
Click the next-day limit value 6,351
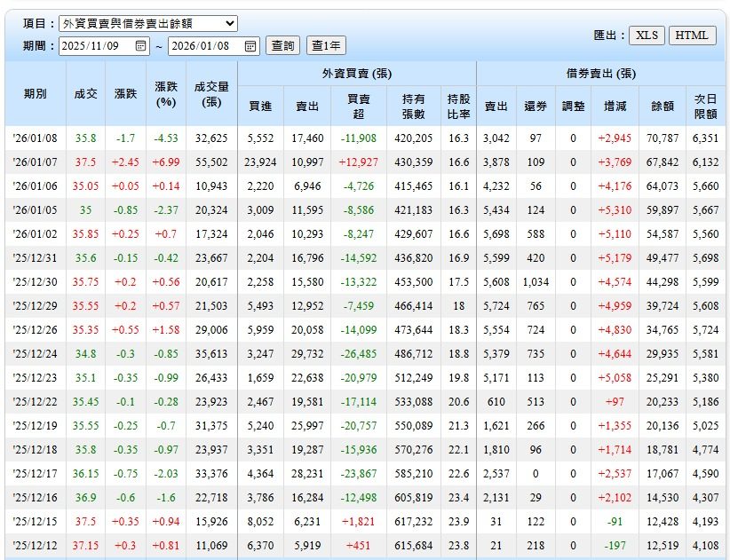pos(705,138)
